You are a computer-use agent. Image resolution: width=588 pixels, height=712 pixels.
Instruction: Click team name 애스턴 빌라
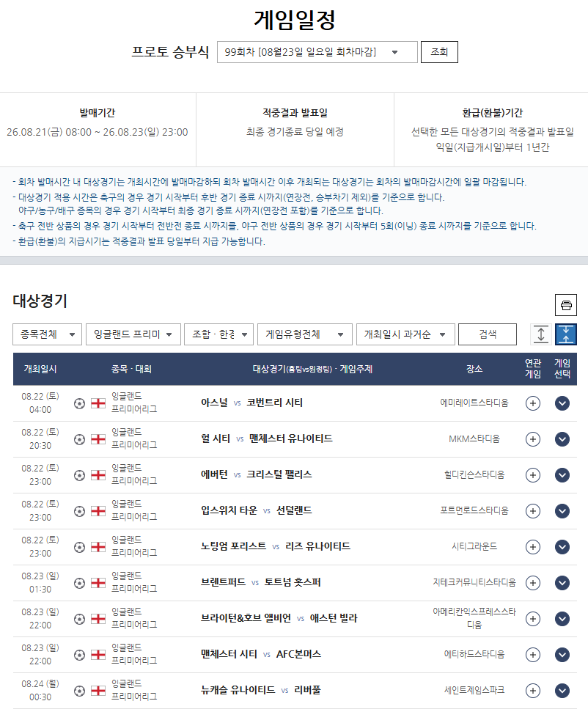pyautogui.click(x=334, y=618)
